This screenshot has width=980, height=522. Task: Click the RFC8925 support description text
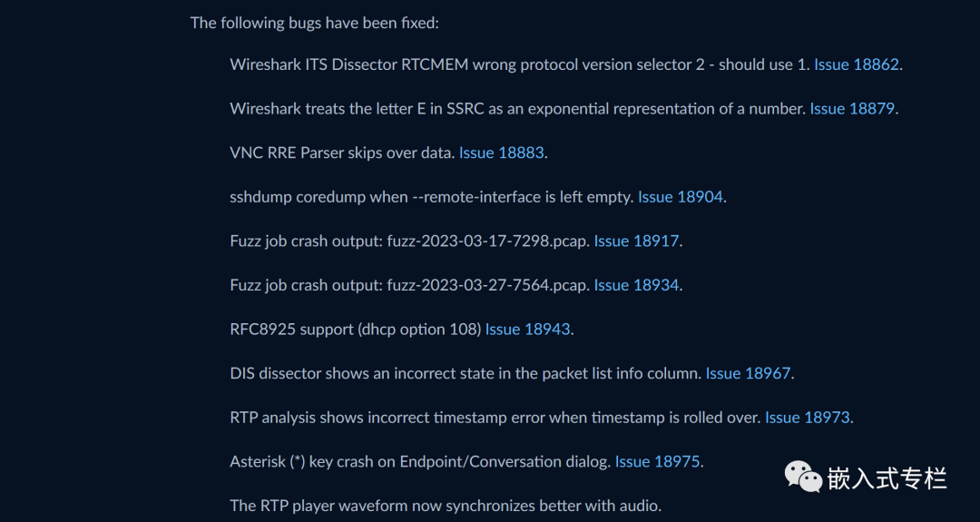[356, 329]
